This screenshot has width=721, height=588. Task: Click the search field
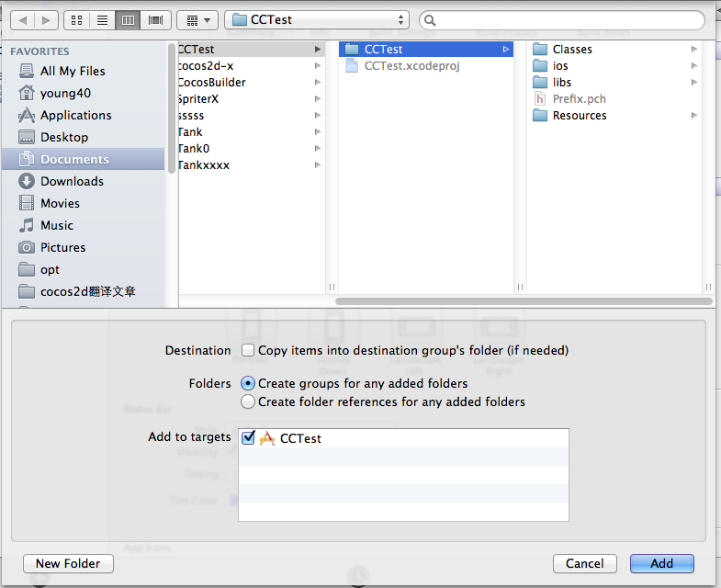coord(561,20)
